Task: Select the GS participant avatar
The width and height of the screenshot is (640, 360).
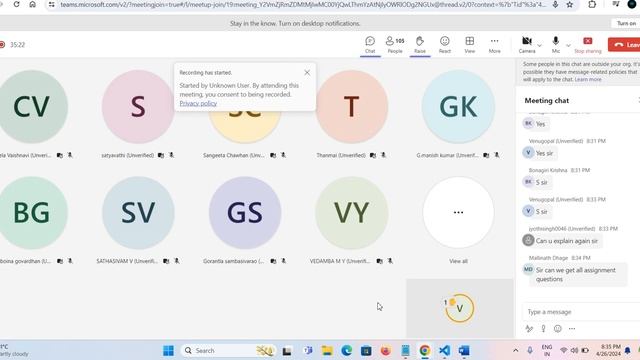Action: [245, 213]
